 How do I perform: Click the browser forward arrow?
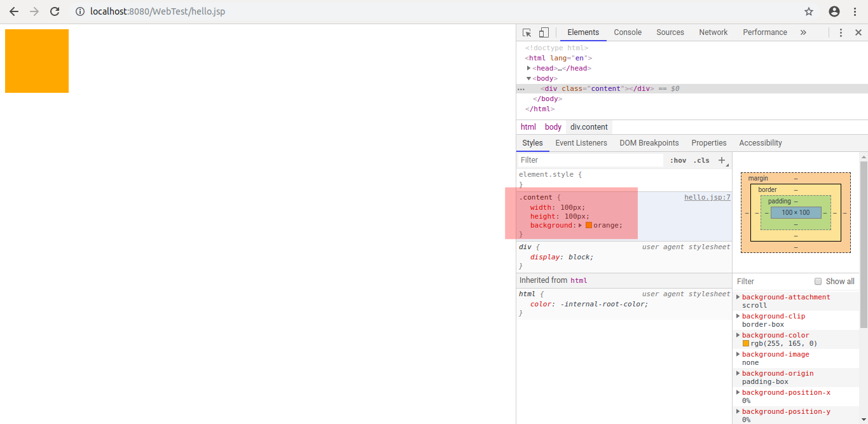pyautogui.click(x=34, y=11)
